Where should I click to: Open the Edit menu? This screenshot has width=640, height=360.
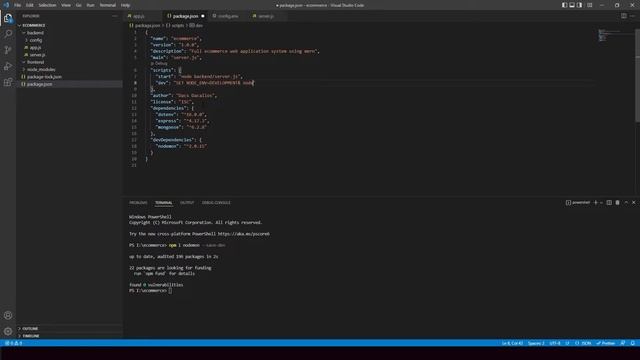29,5
